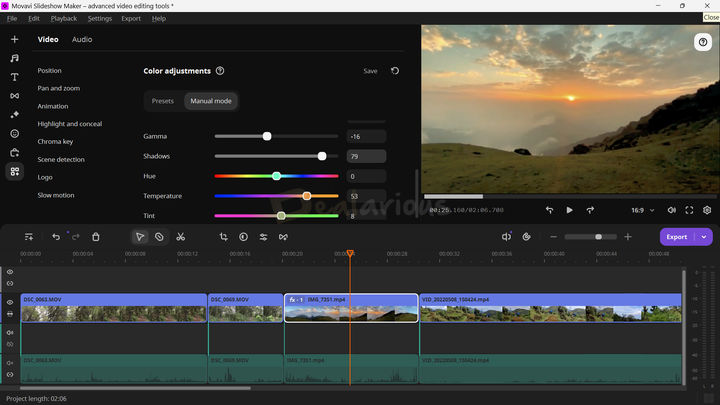Image resolution: width=720 pixels, height=405 pixels.
Task: Open the Crop and rotate tool
Action: click(x=224, y=237)
